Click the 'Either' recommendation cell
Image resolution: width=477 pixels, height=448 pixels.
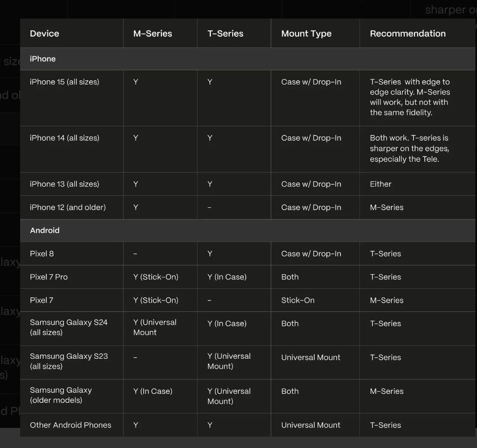pos(381,184)
